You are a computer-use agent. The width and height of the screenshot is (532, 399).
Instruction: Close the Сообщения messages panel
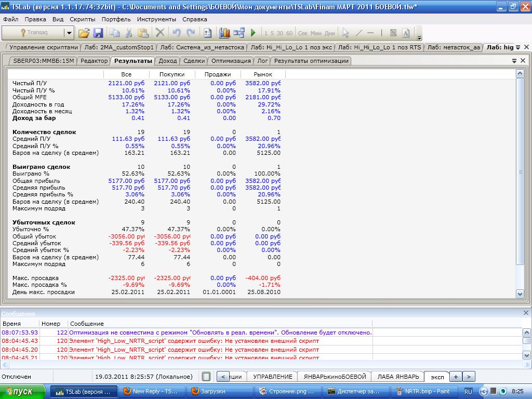click(526, 313)
